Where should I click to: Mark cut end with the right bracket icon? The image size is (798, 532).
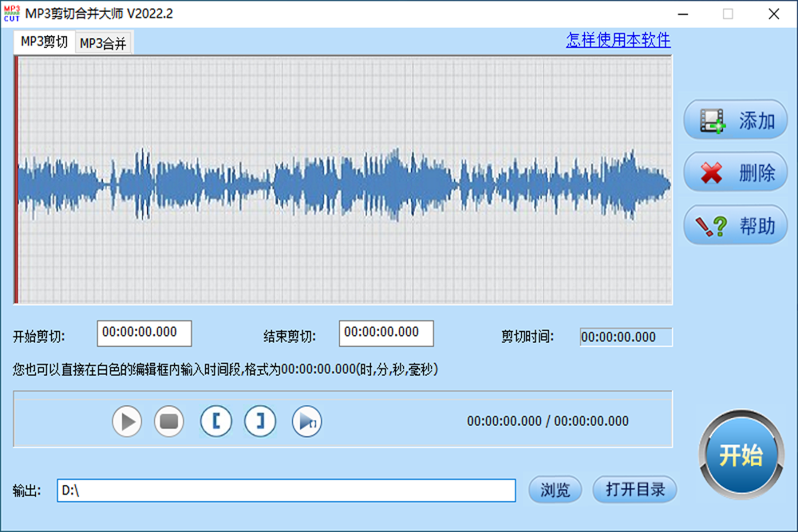pos(260,421)
